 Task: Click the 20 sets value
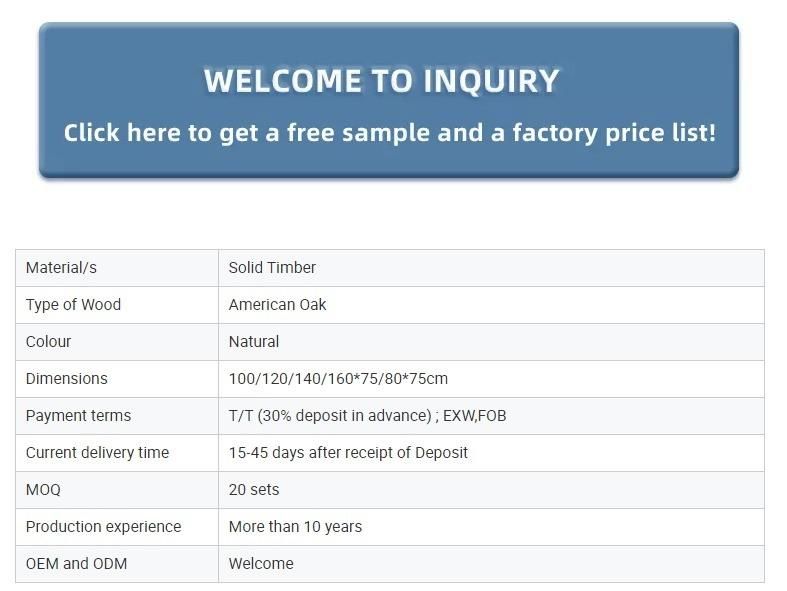(x=254, y=490)
